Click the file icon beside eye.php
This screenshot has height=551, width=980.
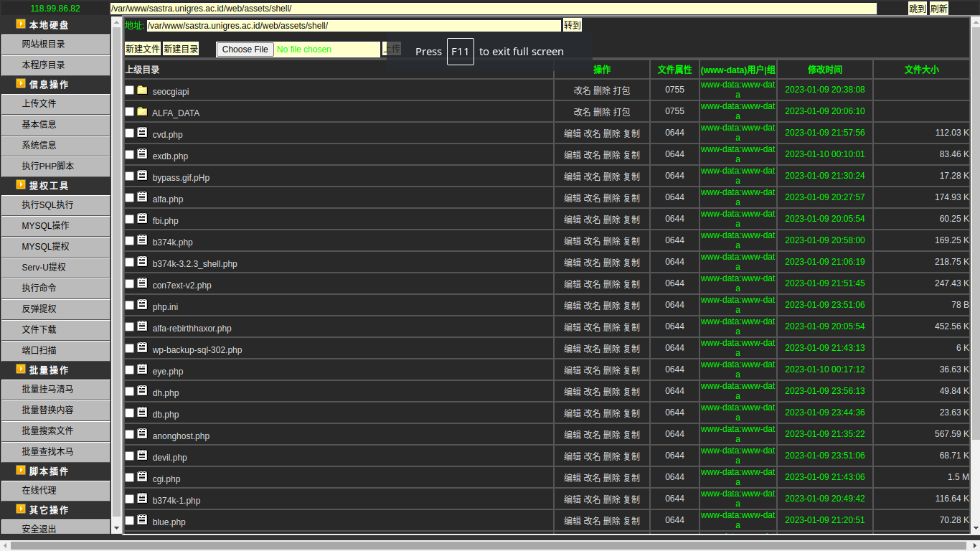[142, 369]
